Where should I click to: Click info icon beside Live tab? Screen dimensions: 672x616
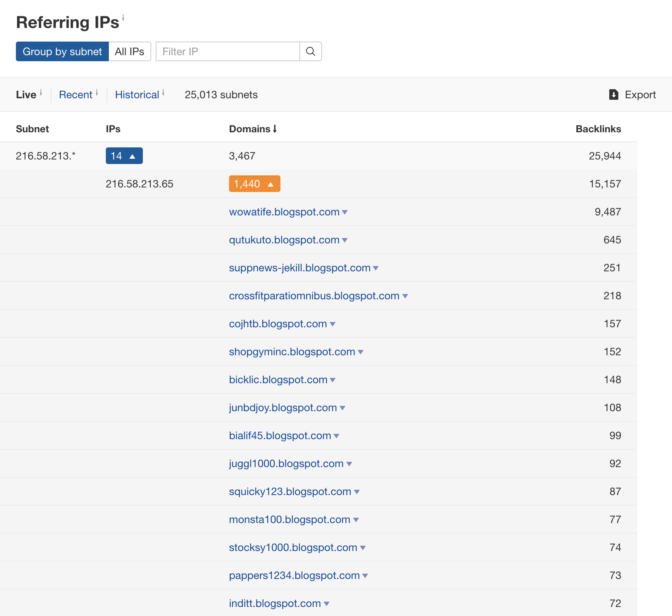click(x=41, y=92)
